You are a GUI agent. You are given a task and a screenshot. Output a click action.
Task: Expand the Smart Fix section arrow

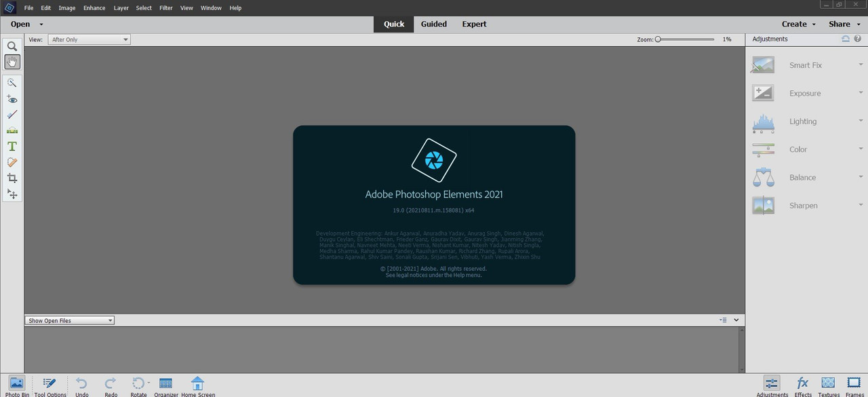(x=861, y=65)
